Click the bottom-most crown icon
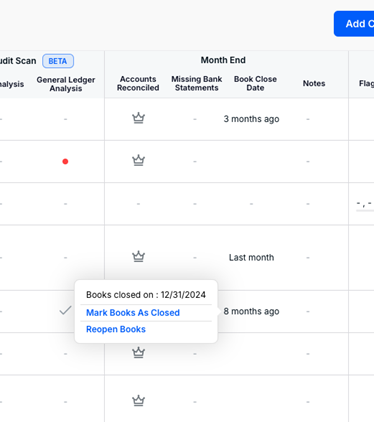This screenshot has height=422, width=374. (138, 400)
